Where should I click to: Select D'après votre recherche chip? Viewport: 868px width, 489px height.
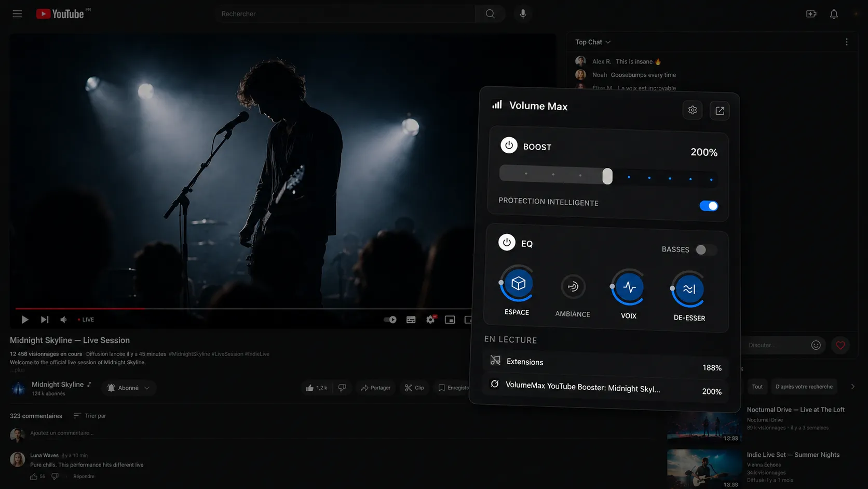[x=804, y=387]
